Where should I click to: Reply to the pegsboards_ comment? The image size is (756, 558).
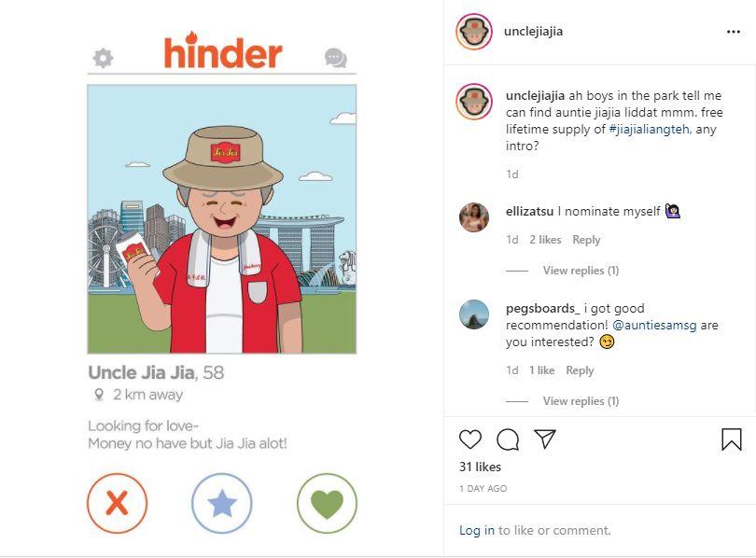580,370
